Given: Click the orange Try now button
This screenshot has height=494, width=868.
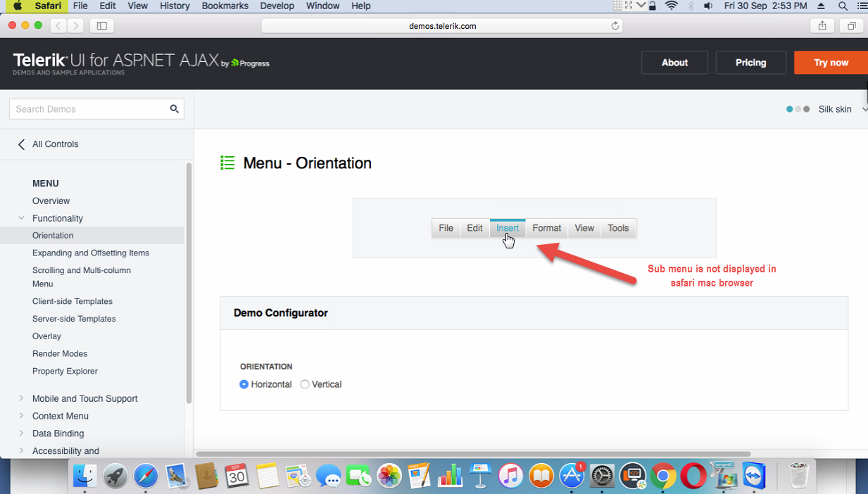Looking at the screenshot, I should (831, 63).
